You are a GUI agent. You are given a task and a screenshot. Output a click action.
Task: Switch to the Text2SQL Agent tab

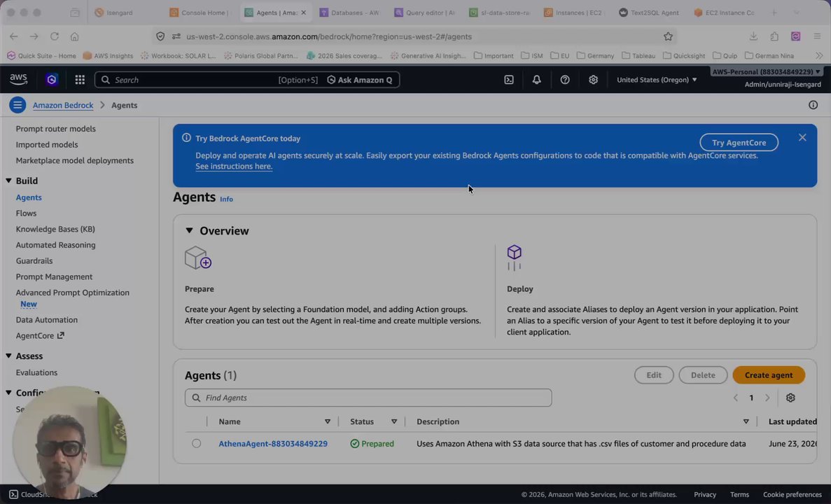tap(649, 12)
